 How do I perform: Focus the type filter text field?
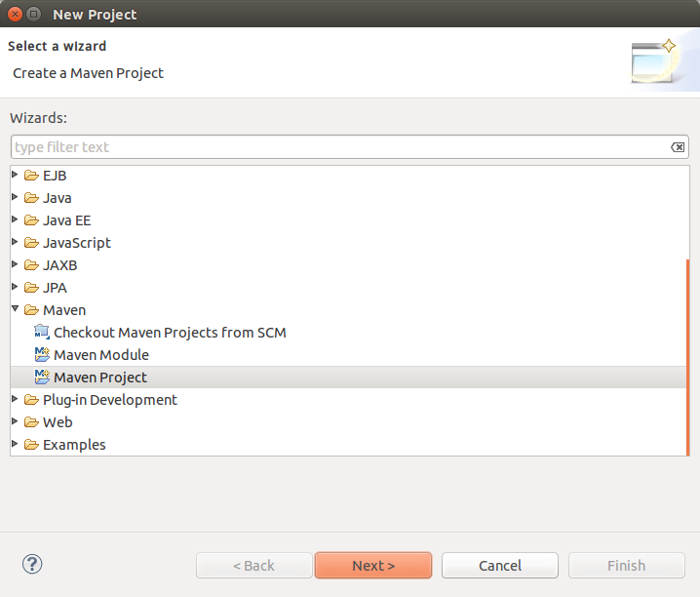341,147
